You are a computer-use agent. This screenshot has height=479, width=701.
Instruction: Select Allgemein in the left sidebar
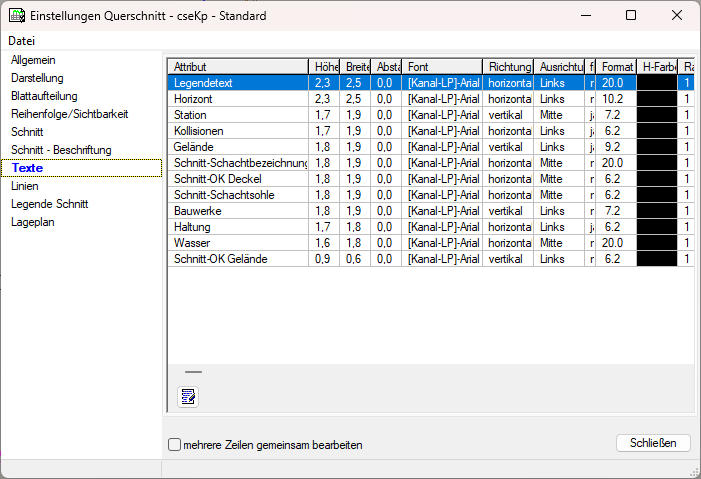point(35,60)
